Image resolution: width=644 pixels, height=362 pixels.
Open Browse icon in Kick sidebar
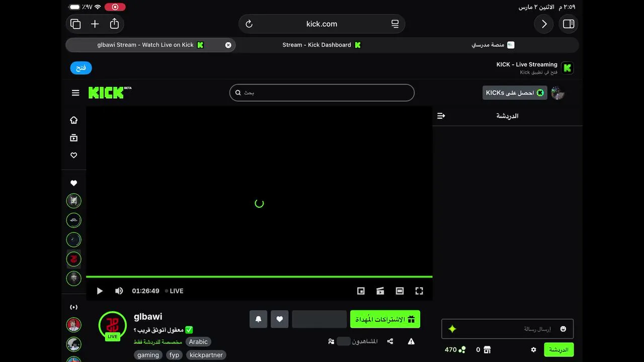point(74,138)
